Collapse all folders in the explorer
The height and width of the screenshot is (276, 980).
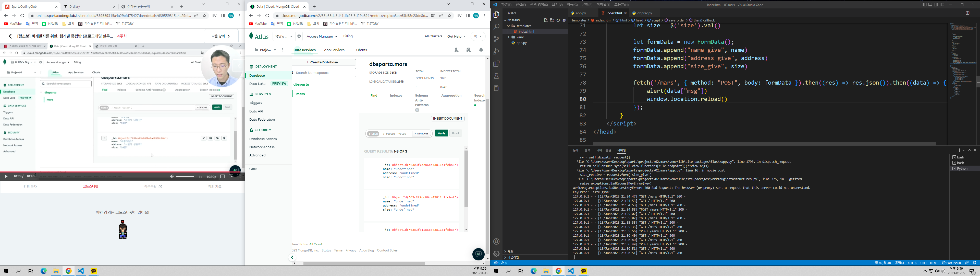564,20
